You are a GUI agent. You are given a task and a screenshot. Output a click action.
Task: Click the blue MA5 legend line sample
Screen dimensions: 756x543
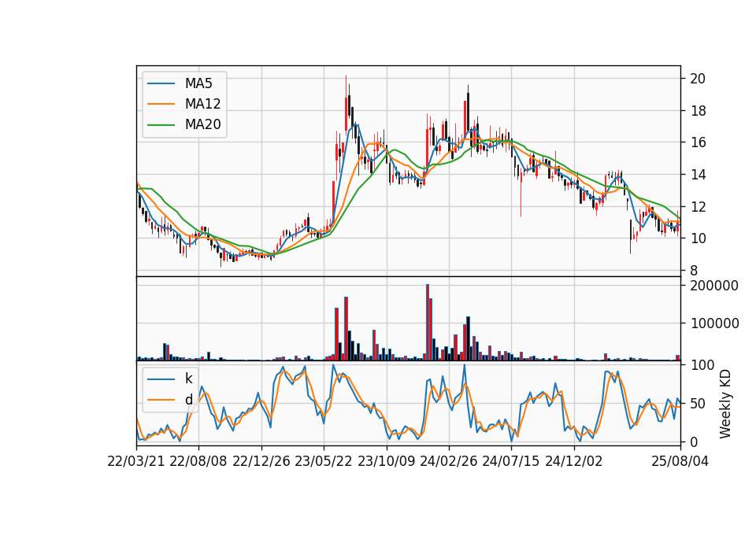[x=161, y=84]
